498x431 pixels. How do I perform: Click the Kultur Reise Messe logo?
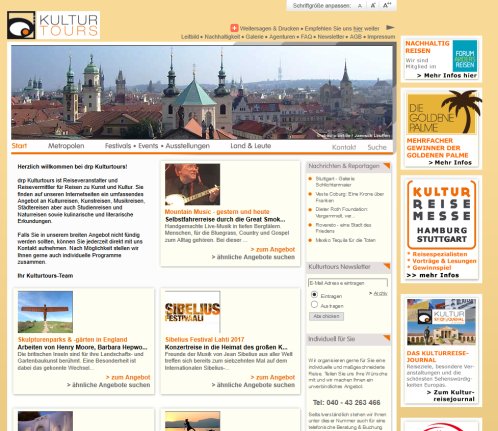pyautogui.click(x=441, y=215)
